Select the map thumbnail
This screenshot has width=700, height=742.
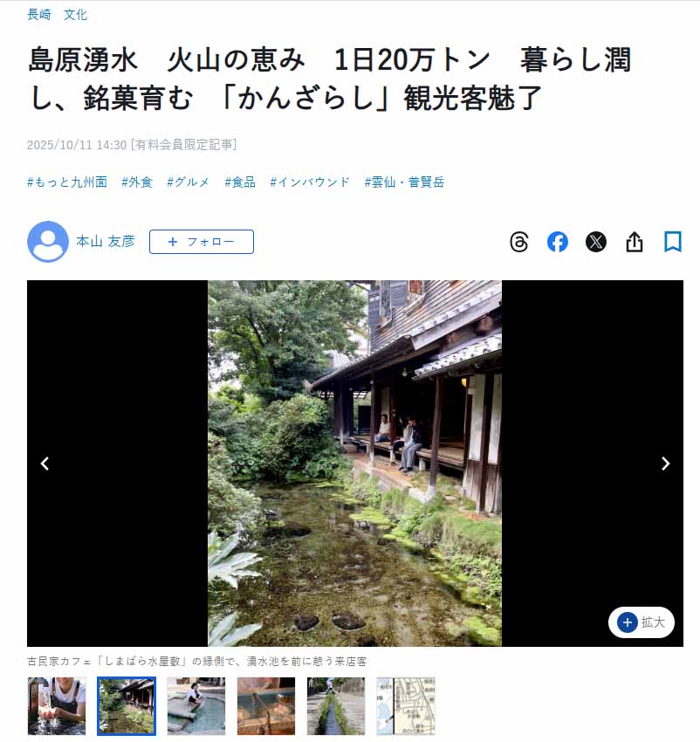(406, 706)
